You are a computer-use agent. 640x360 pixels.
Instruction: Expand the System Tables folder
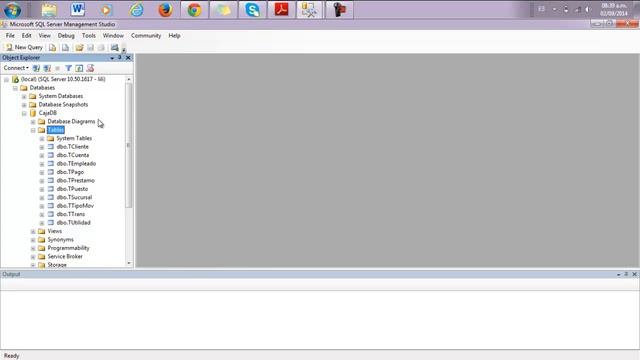(x=42, y=138)
